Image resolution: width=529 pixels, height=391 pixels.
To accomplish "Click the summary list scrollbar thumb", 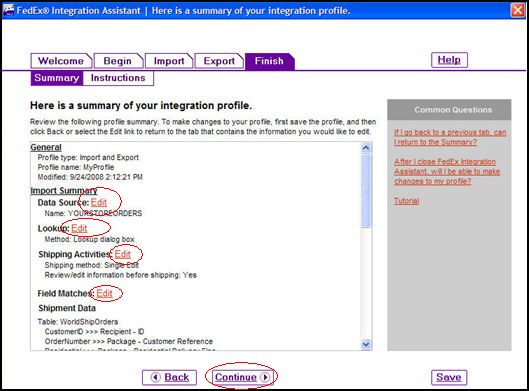I will 366,191.
